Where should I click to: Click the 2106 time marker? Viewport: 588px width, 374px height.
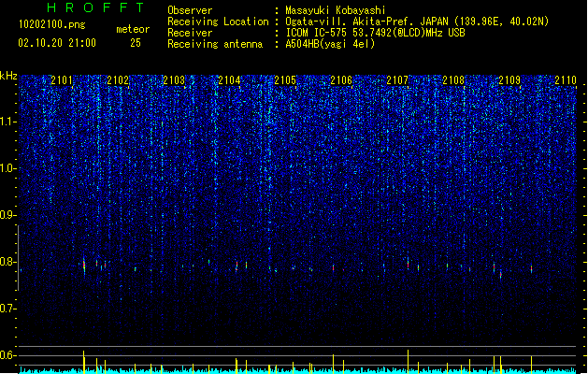(341, 80)
